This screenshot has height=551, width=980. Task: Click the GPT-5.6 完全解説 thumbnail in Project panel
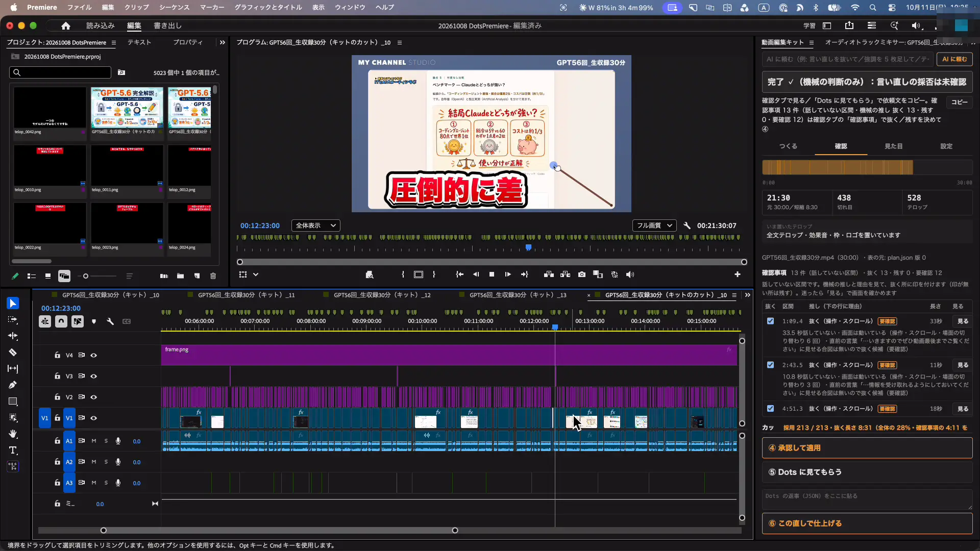(x=127, y=108)
